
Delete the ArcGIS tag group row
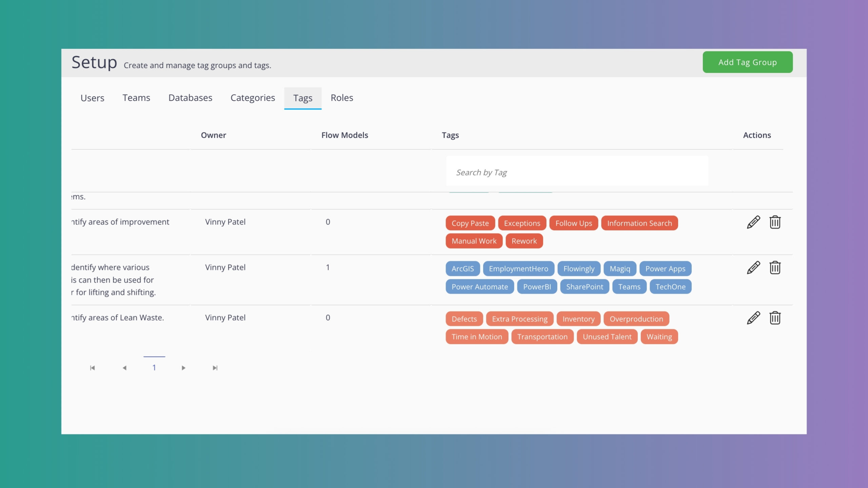[775, 268]
